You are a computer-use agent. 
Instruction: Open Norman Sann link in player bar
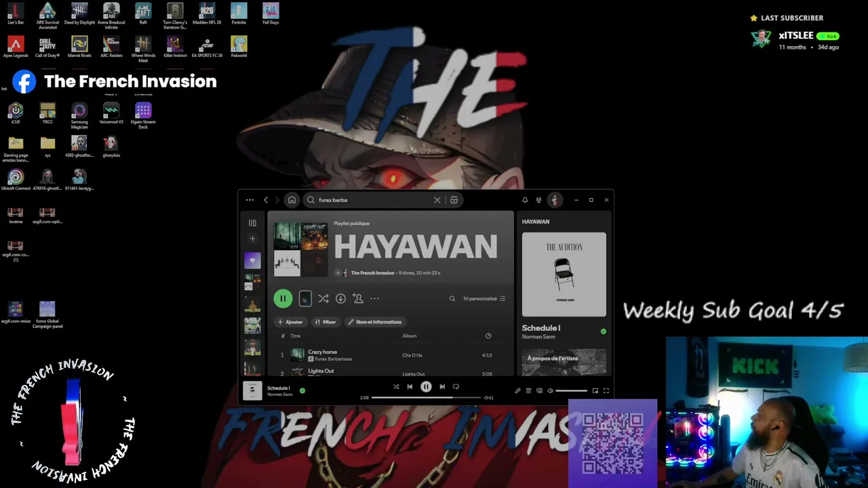click(279, 394)
